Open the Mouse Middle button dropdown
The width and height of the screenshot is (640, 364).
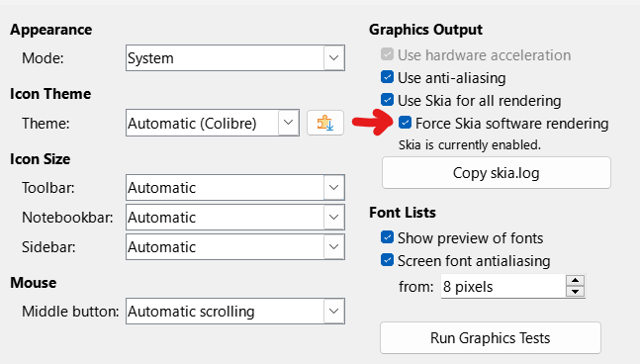click(235, 312)
